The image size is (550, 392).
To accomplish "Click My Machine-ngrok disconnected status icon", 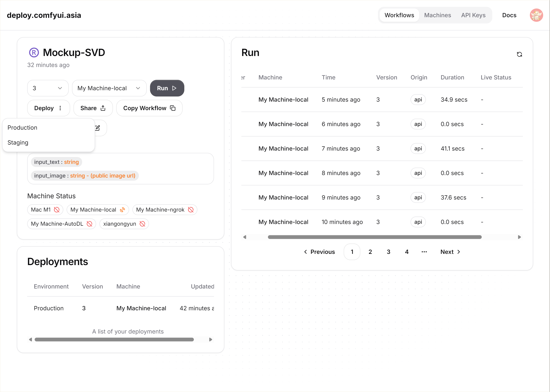I will pyautogui.click(x=191, y=210).
